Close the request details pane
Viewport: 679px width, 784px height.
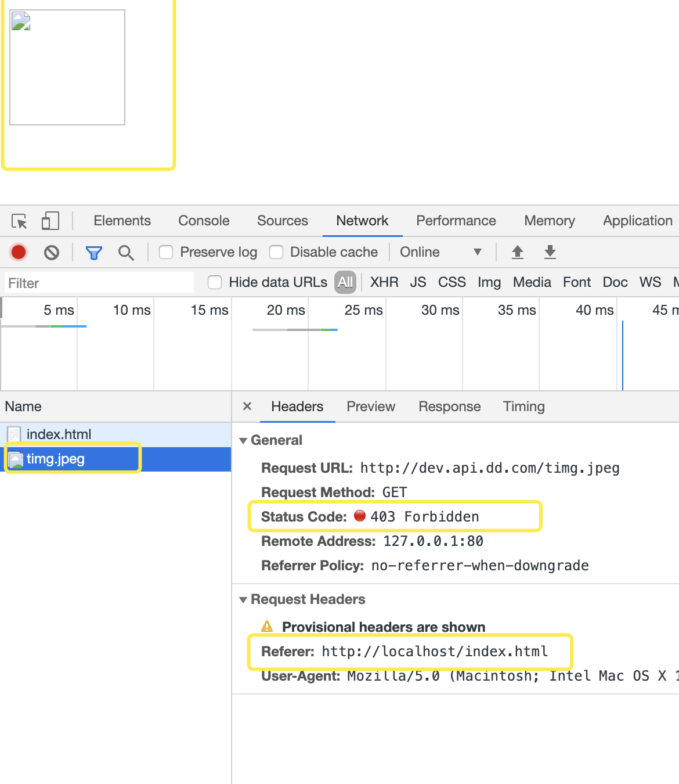coord(247,407)
